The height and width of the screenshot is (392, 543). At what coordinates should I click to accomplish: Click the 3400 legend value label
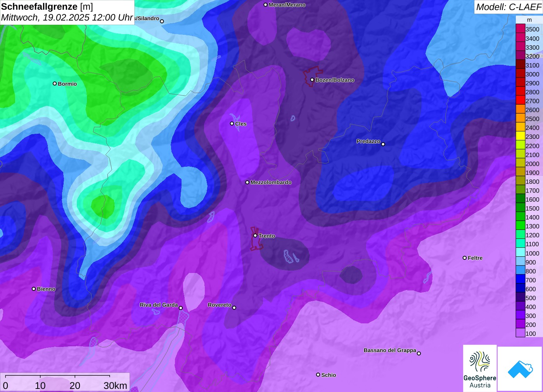[x=532, y=38]
